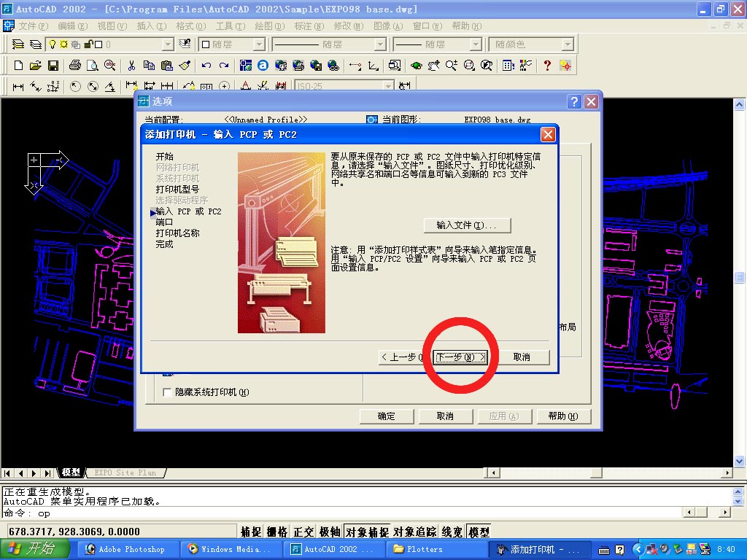Open the ISO-25 dimension style dropdown
This screenshot has height=560, width=747.
point(388,87)
